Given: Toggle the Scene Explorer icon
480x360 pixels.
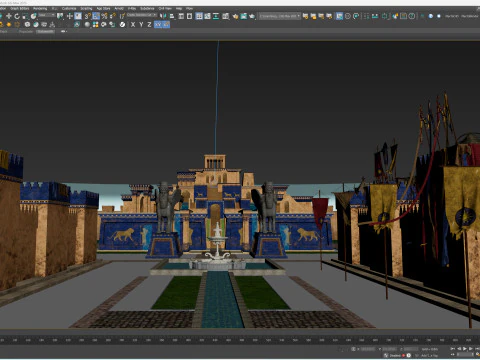Looking at the screenshot, I should pos(181,16).
